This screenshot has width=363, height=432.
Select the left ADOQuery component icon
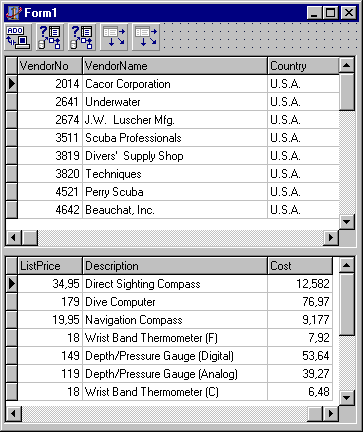point(50,37)
